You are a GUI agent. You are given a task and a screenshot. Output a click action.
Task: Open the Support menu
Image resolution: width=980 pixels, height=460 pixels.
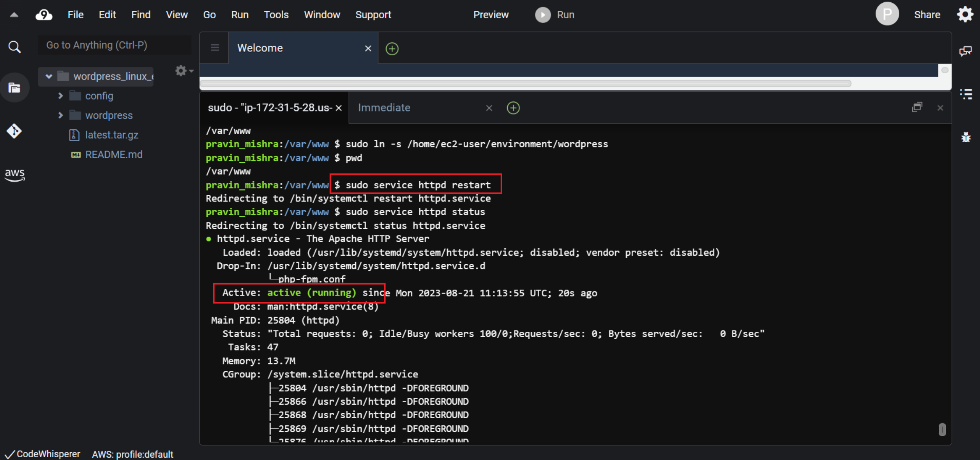pyautogui.click(x=373, y=15)
